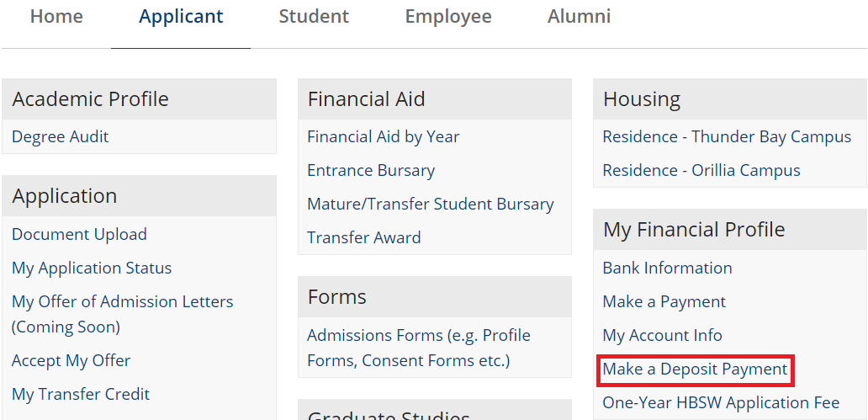Open the Student tab
The width and height of the screenshot is (868, 420).
pyautogui.click(x=314, y=17)
